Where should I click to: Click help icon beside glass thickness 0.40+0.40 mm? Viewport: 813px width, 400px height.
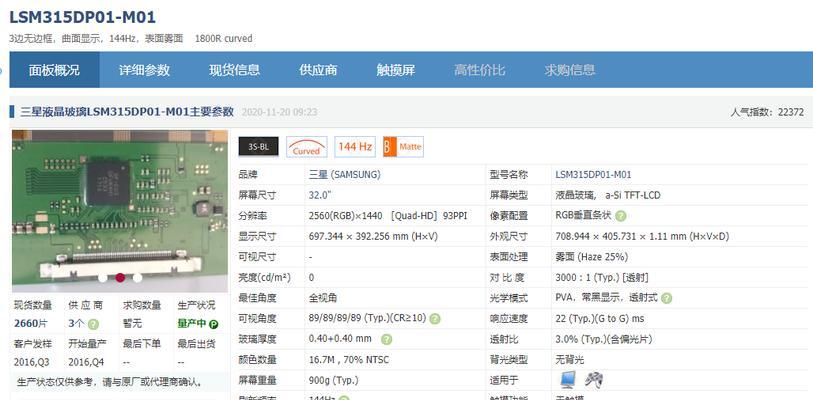click(387, 339)
